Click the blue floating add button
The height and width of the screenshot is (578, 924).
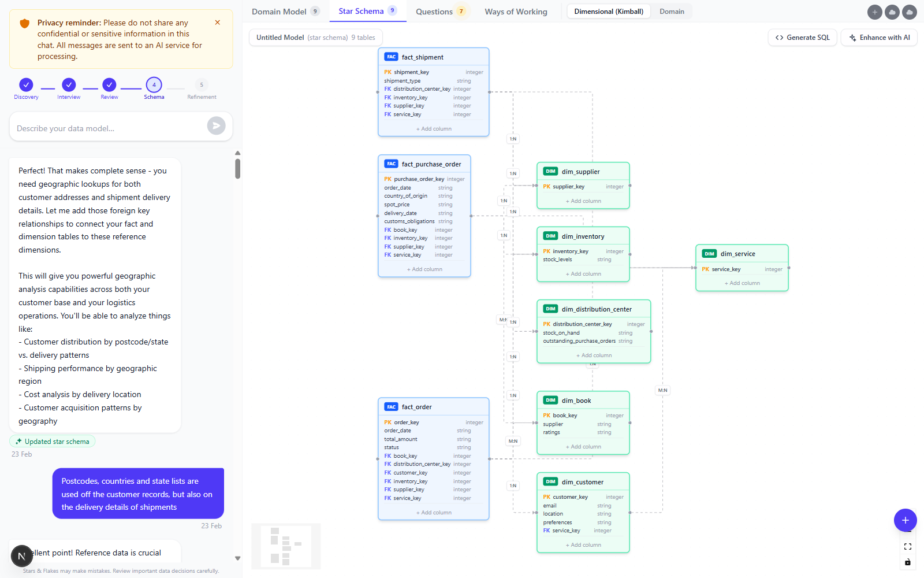click(x=905, y=520)
